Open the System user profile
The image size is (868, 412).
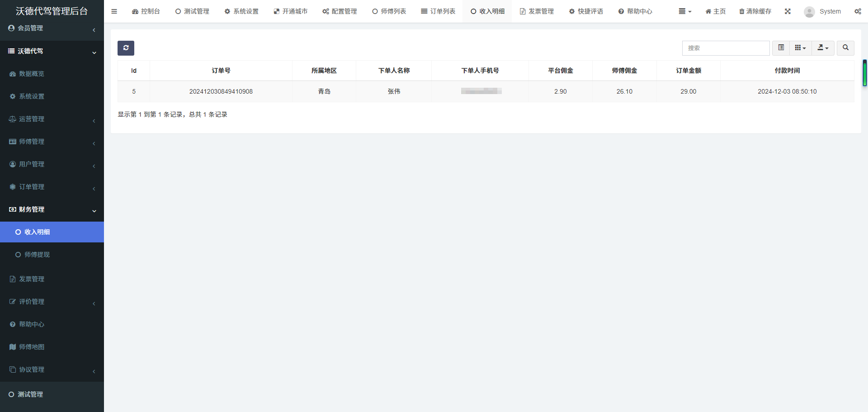822,11
